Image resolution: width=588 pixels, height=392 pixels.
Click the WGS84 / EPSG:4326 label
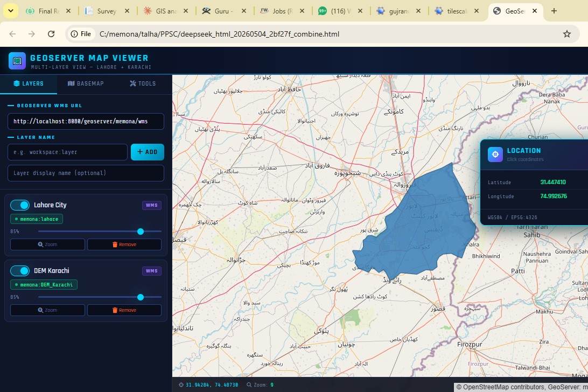tap(512, 217)
